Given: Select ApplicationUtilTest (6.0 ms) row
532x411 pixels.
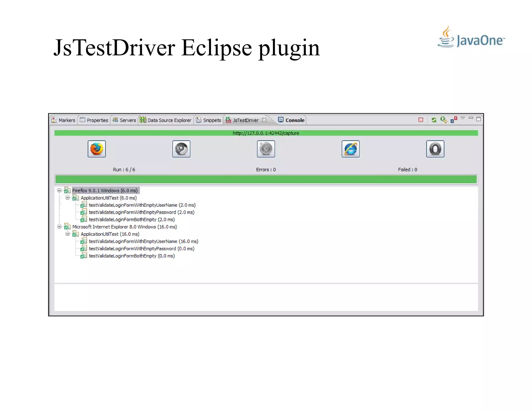Looking at the screenshot, I should point(109,198).
